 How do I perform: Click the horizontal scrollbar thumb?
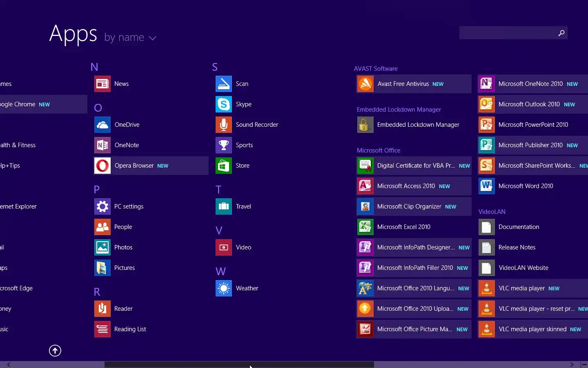click(239, 364)
